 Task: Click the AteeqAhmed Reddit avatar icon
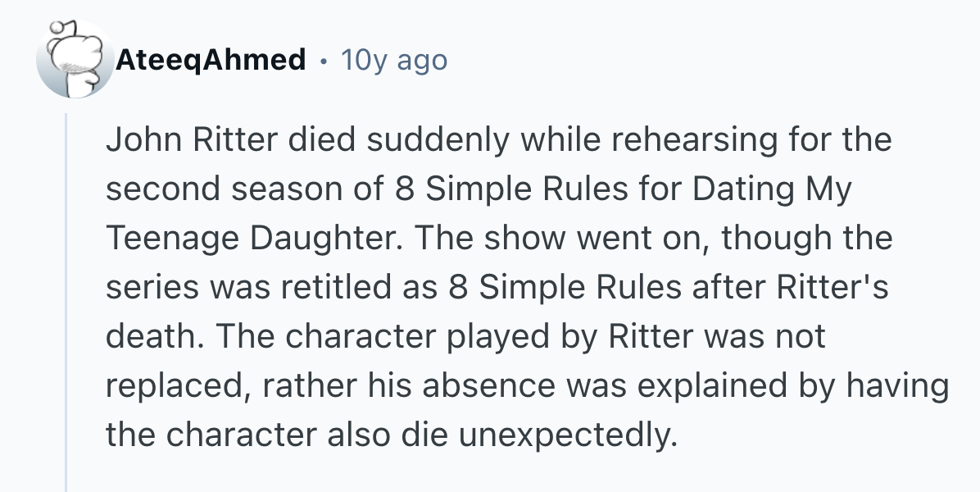[75, 60]
